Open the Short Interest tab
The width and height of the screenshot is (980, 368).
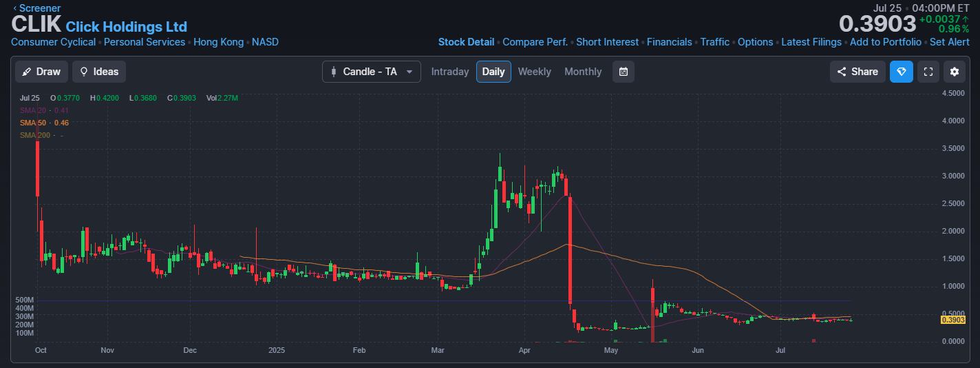pos(607,42)
